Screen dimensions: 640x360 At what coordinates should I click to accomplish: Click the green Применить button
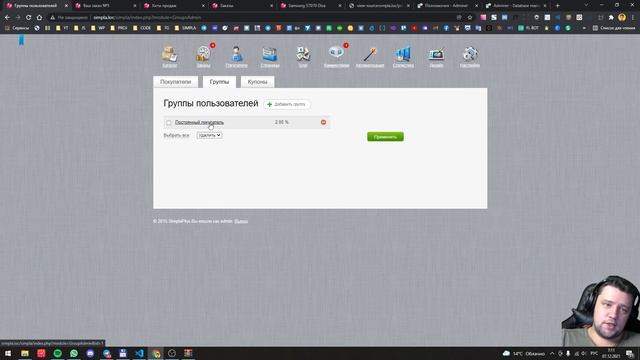(385, 137)
